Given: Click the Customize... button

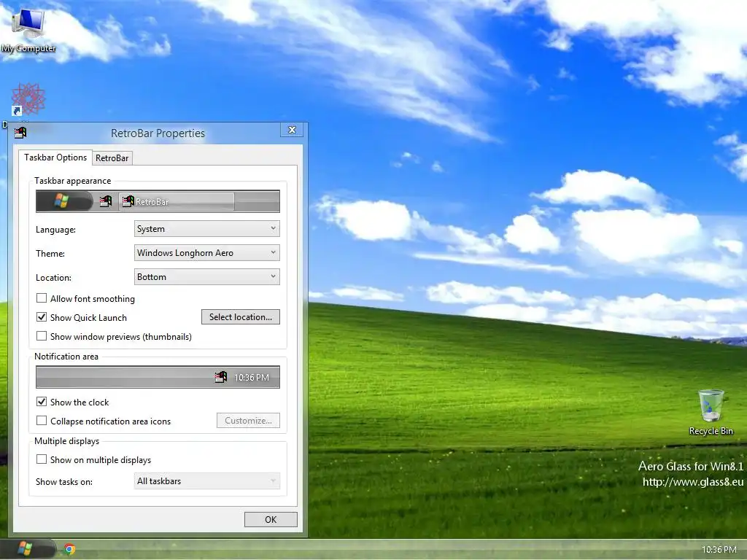Looking at the screenshot, I should [x=248, y=421].
